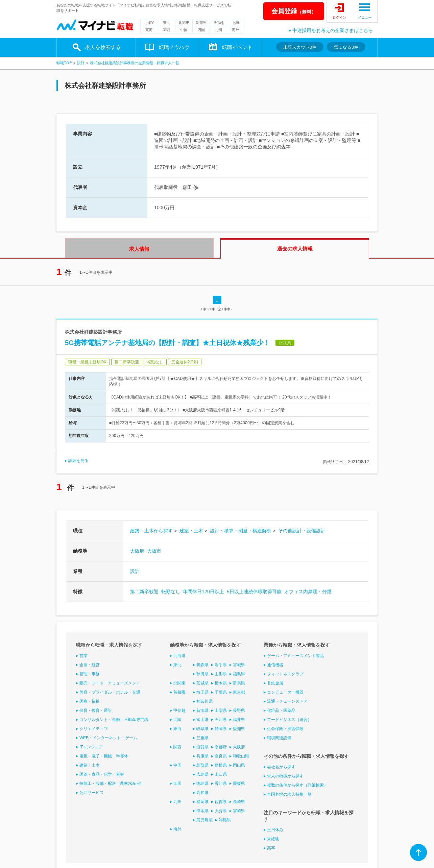The image size is (434, 868).
Task: Switch to 求人情報 tab
Action: [139, 249]
